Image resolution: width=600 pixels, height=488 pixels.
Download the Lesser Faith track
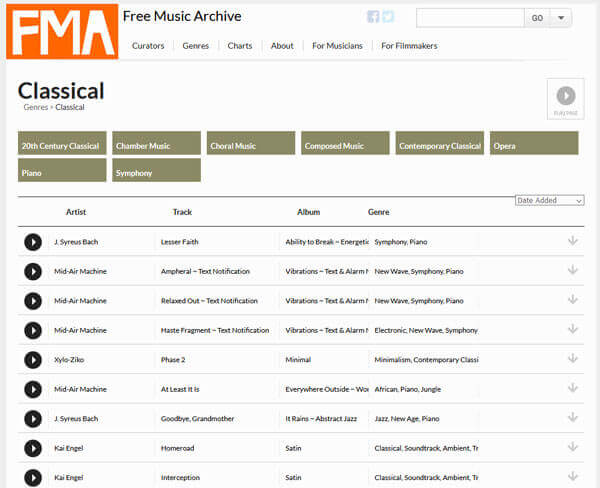pos(572,241)
